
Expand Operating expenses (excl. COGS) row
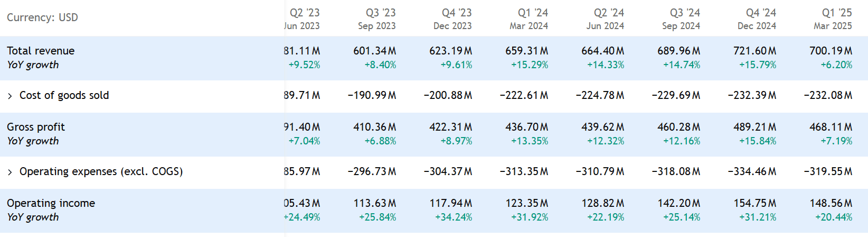pos(10,172)
